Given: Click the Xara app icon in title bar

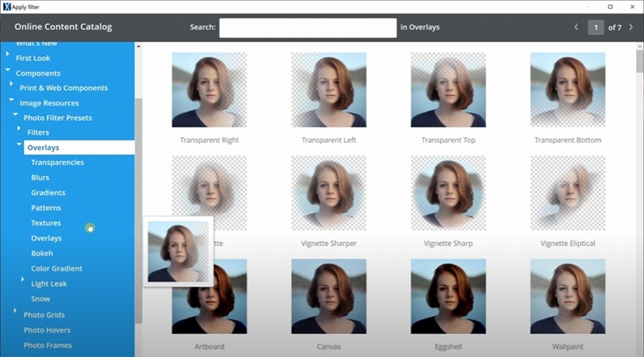Looking at the screenshot, I should pos(6,6).
